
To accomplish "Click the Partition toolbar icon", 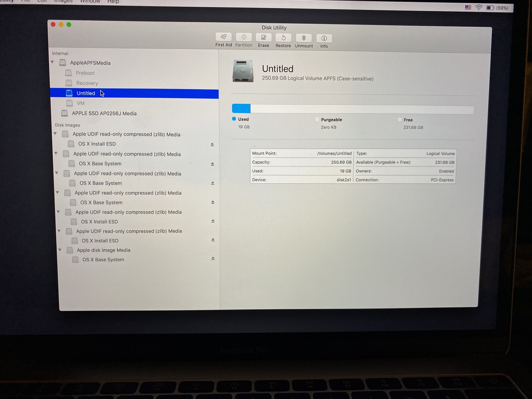I will point(244,37).
